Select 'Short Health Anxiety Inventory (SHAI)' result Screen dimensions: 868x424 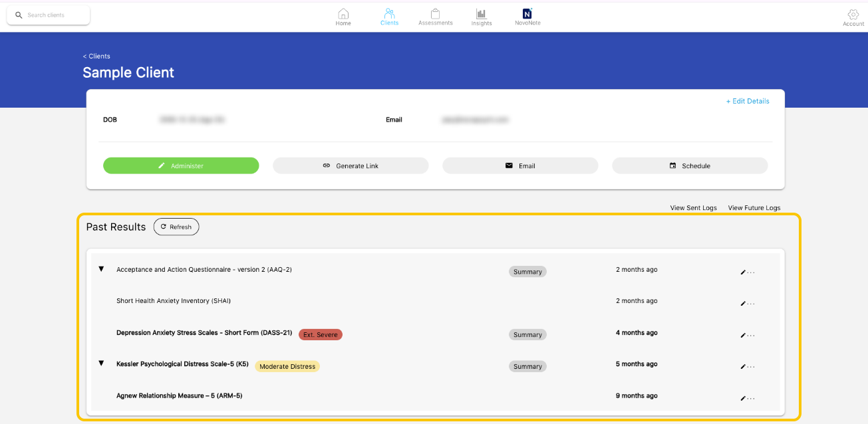(x=174, y=301)
